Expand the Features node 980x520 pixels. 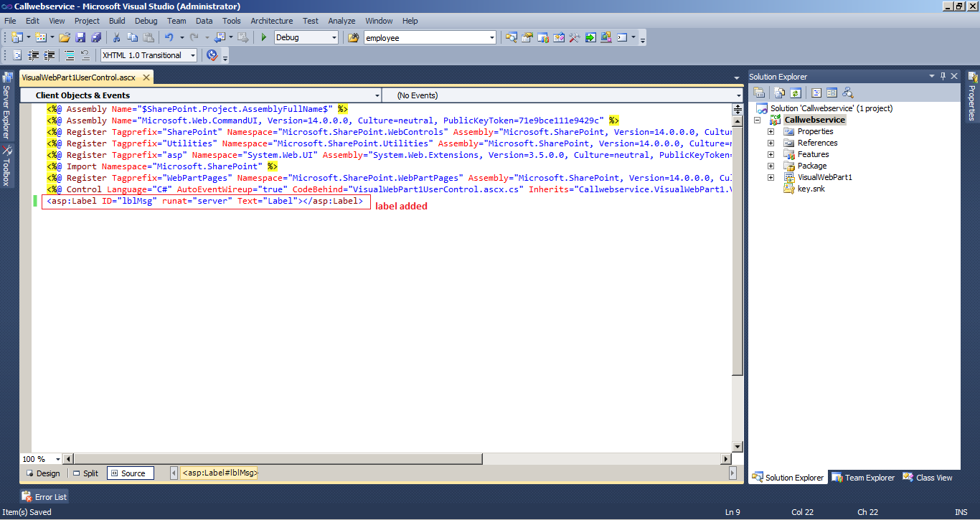(771, 154)
